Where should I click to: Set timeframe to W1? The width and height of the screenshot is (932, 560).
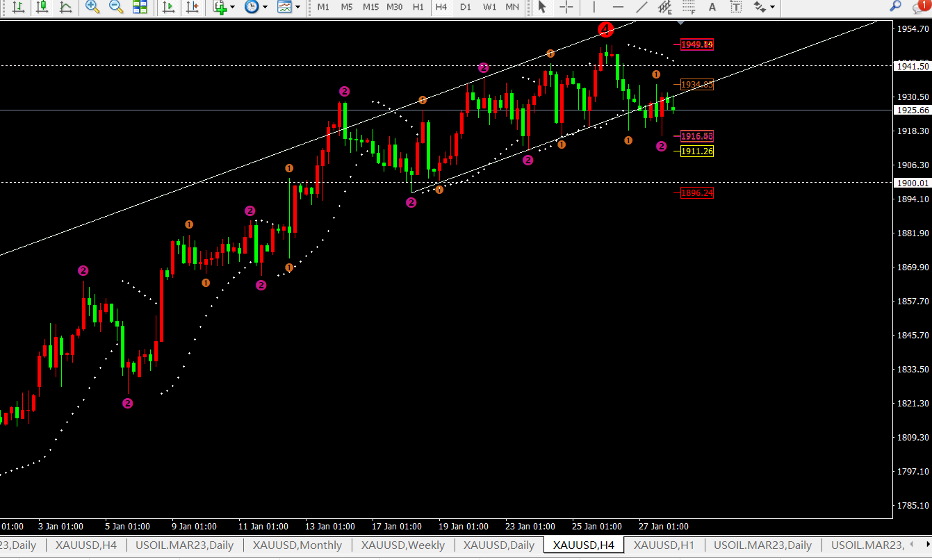(x=490, y=8)
